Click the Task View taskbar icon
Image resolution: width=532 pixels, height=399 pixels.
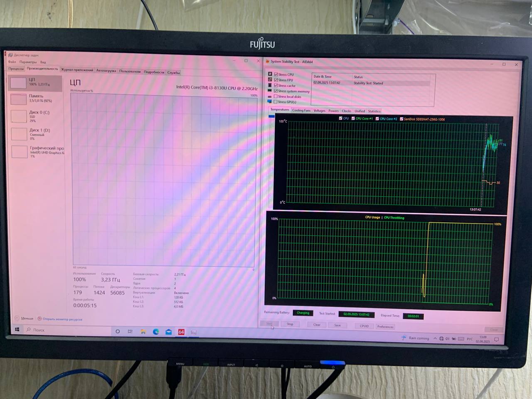click(130, 331)
